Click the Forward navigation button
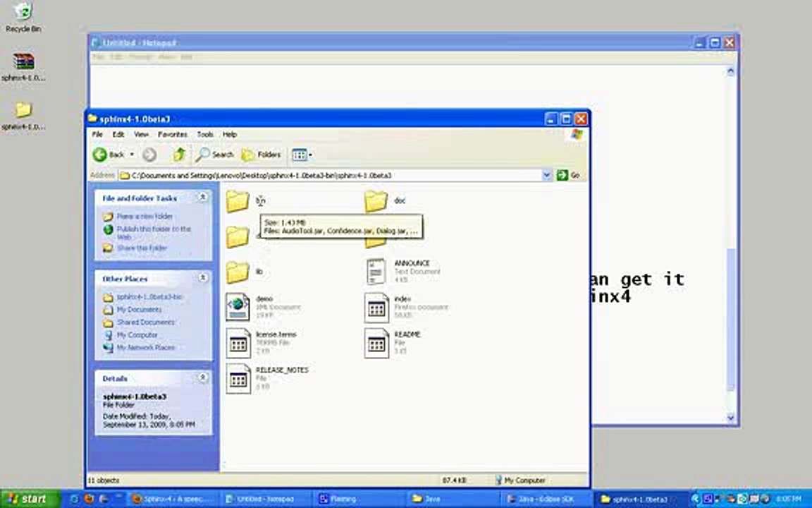 [149, 155]
